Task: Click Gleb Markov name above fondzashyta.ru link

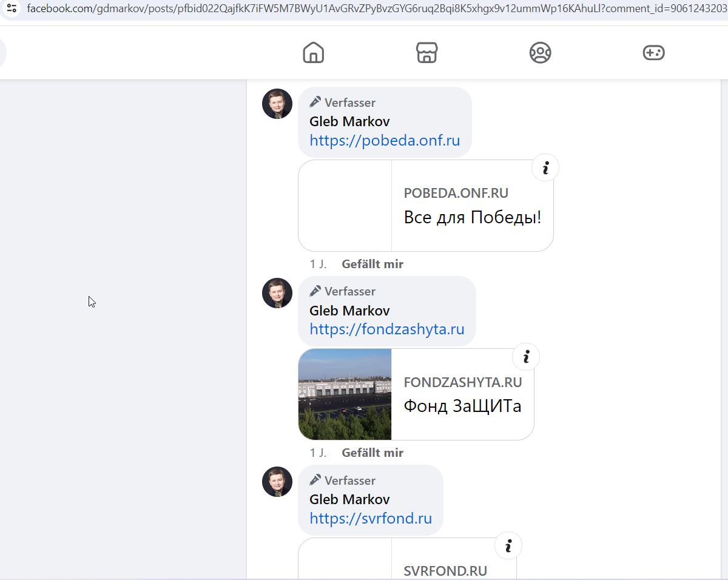Action: (x=349, y=311)
